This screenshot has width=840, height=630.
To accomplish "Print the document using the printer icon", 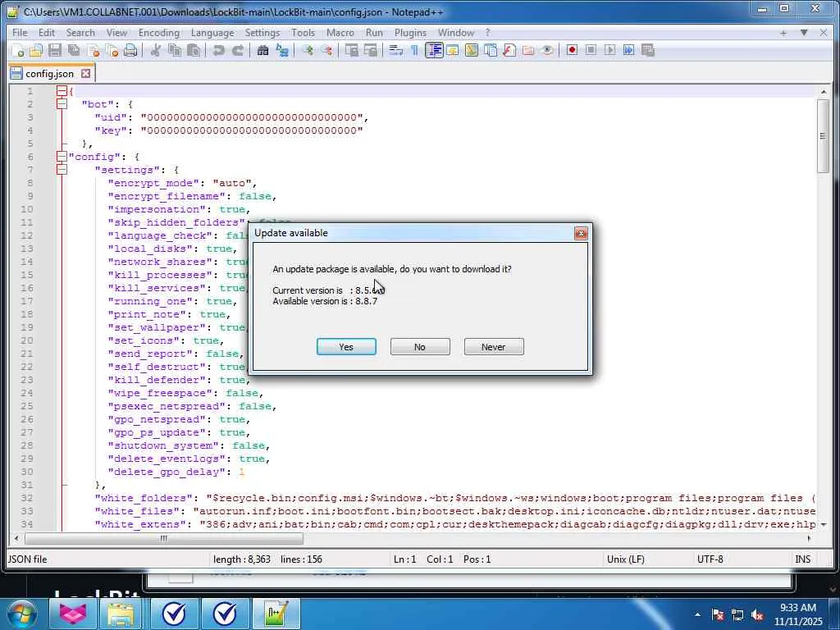I will point(130,50).
